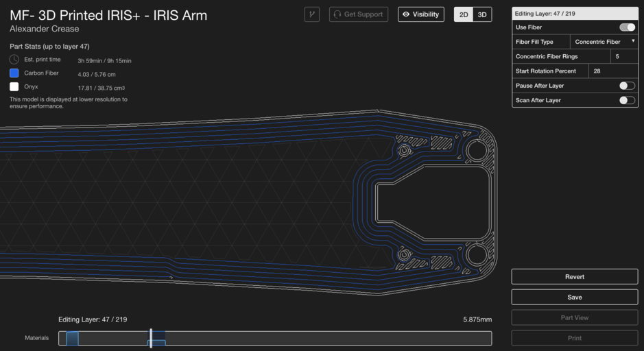644x351 pixels.
Task: Click the Part View button
Action: [575, 317]
